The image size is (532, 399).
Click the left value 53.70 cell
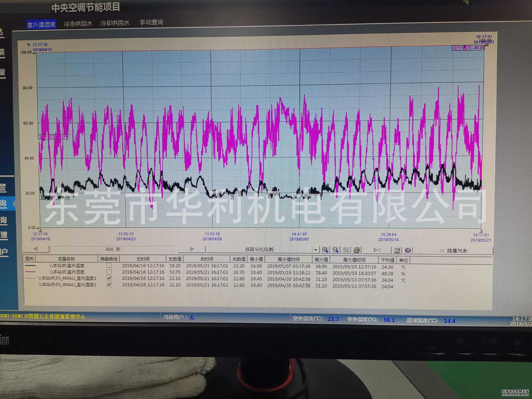(175, 272)
